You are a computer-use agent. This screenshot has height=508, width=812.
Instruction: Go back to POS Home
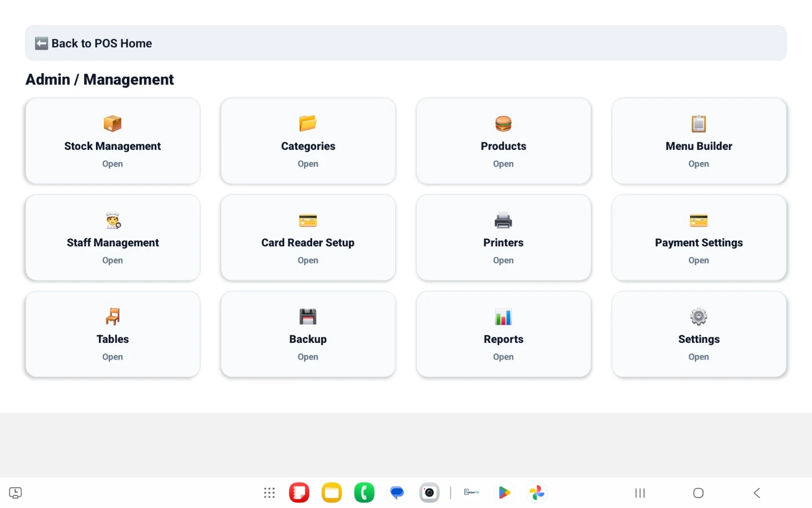94,44
